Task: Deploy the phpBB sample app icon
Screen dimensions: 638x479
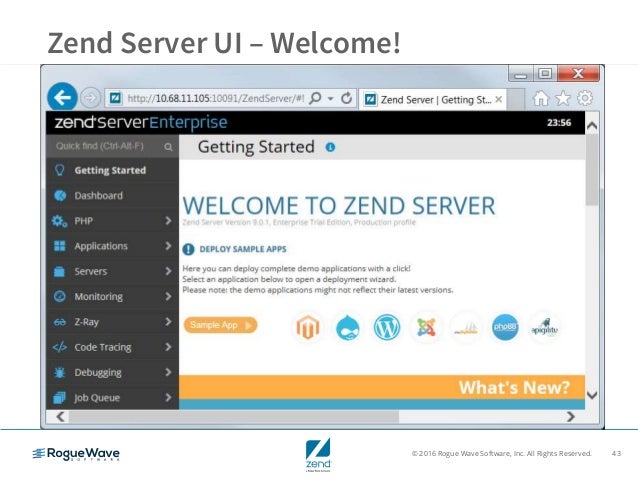Action: 505,327
